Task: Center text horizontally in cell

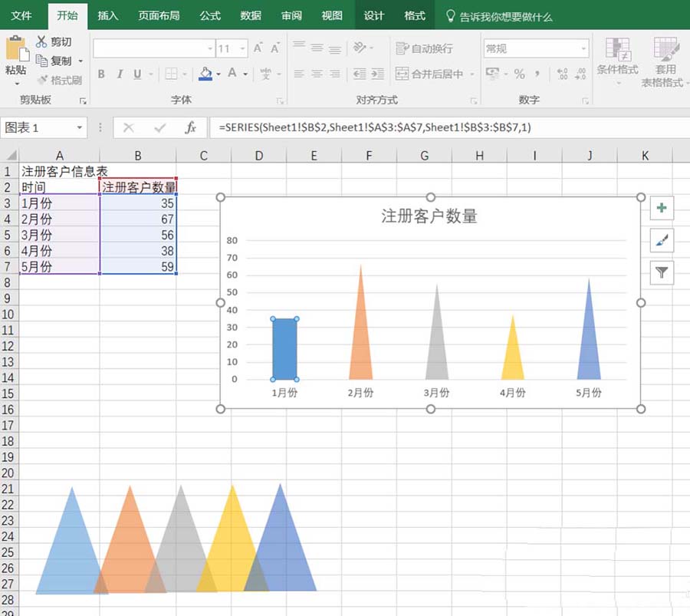Action: 317,74
